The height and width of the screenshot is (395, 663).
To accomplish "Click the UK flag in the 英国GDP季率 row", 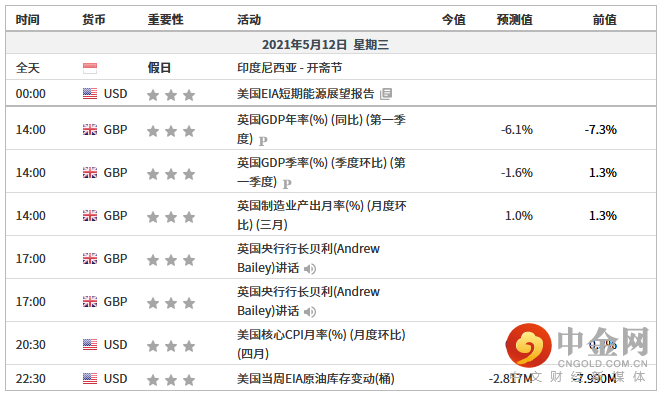I will pos(90,173).
